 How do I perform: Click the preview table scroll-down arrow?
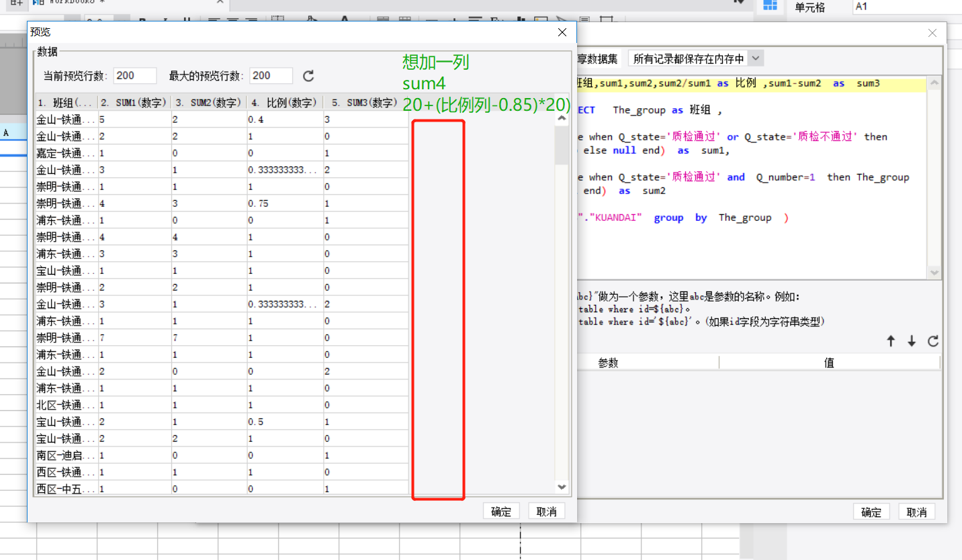click(x=562, y=487)
